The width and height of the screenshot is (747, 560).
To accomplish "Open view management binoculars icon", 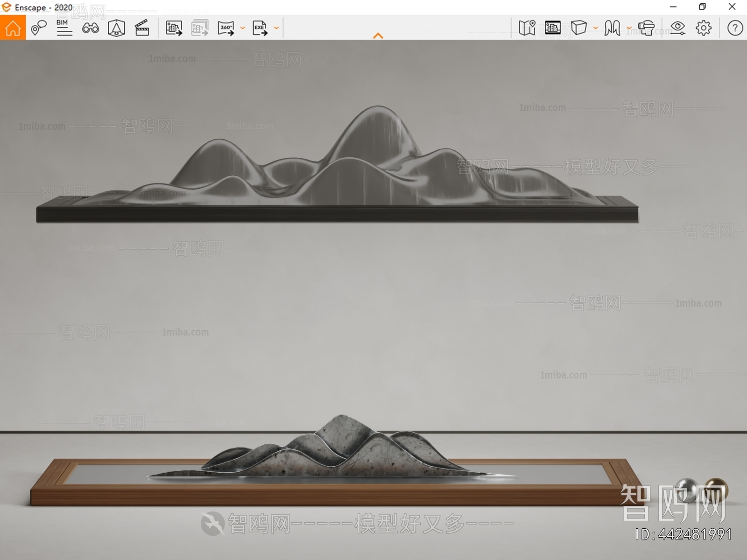I will pyautogui.click(x=90, y=28).
